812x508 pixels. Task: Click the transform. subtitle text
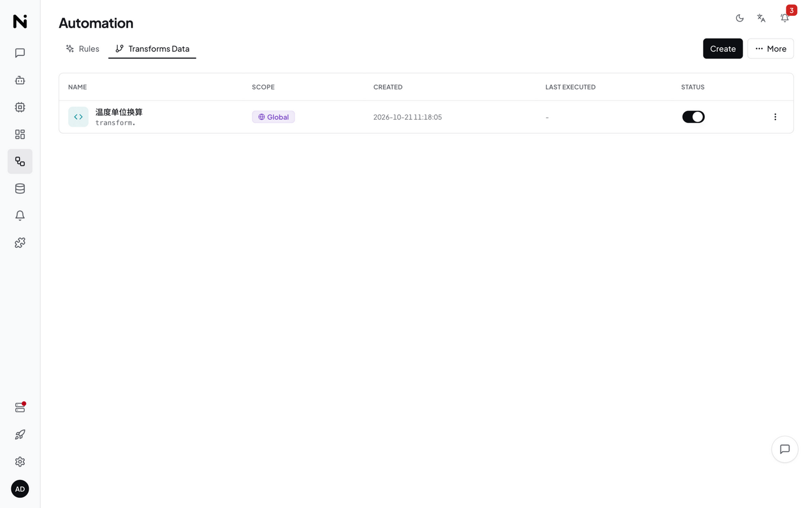116,123
